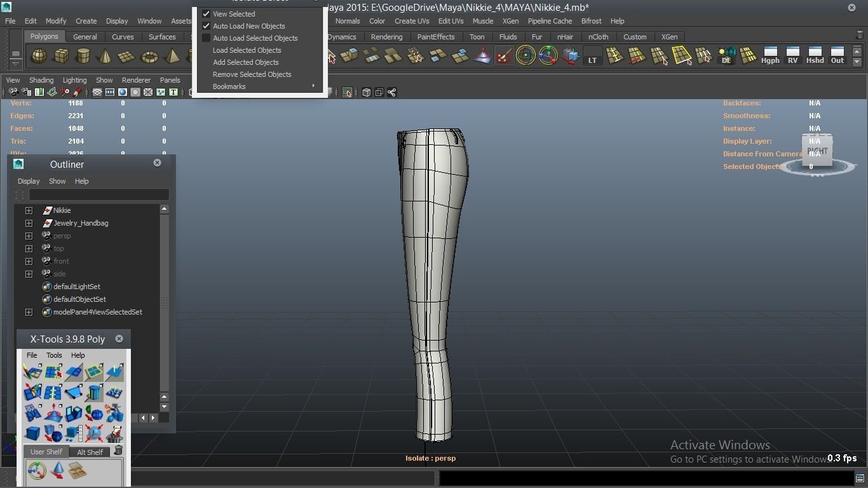
Task: Toggle isolate select icon in panel toolbar
Action: coord(347,93)
